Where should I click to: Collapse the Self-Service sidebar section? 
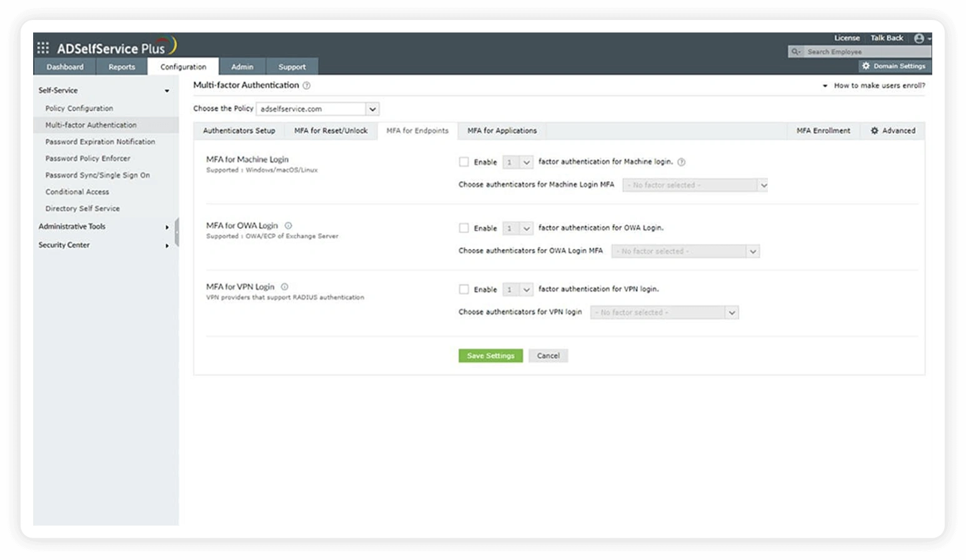coord(167,91)
